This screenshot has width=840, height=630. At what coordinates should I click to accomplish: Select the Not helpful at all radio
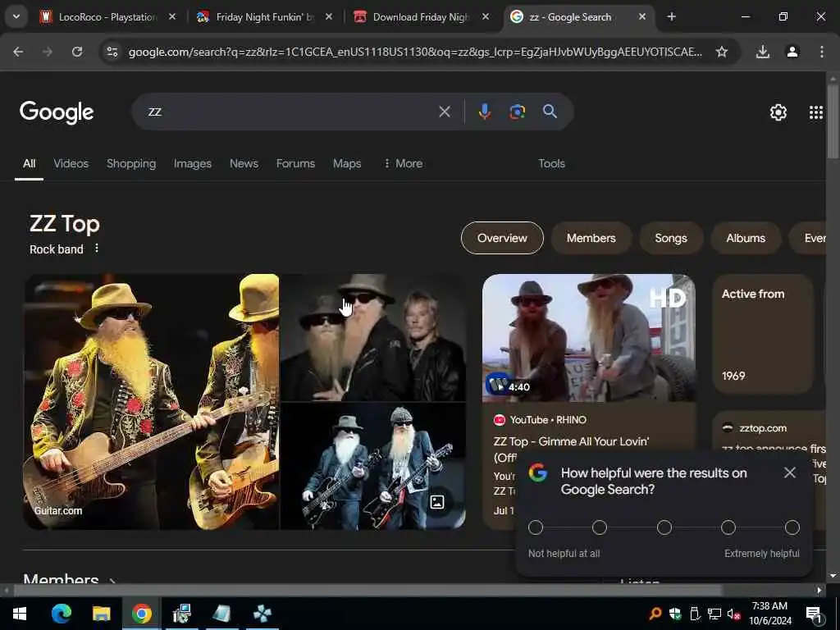coord(535,527)
